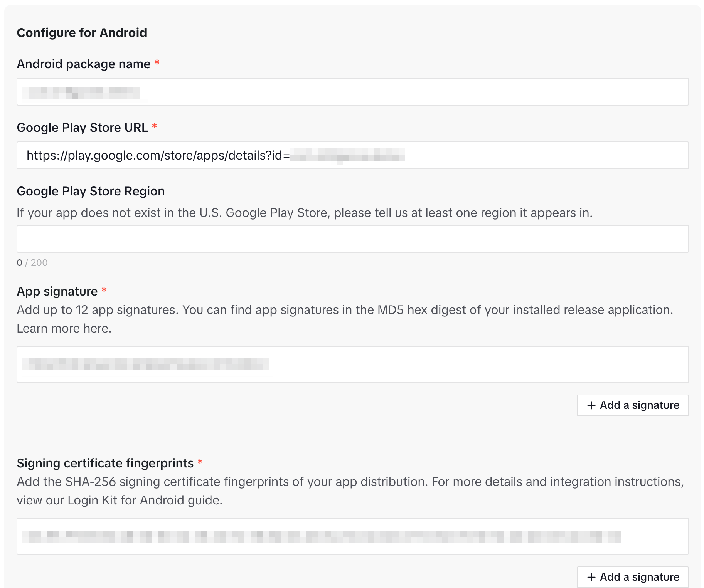Click the plus icon under Signing certificate fingerprints
The height and width of the screenshot is (588, 704).
[x=591, y=577]
